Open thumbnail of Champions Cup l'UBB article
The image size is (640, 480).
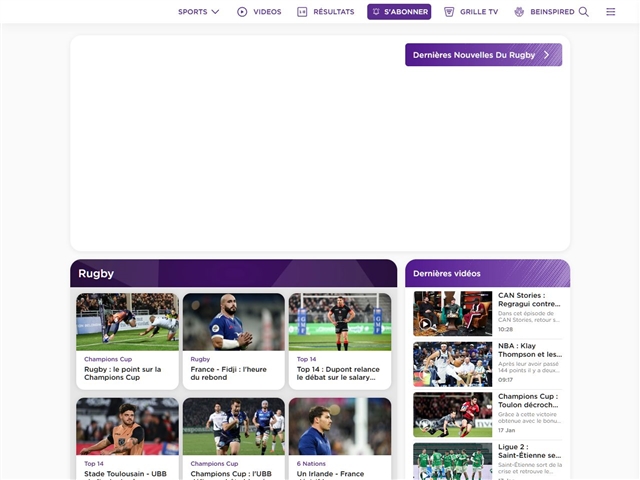coord(233,426)
